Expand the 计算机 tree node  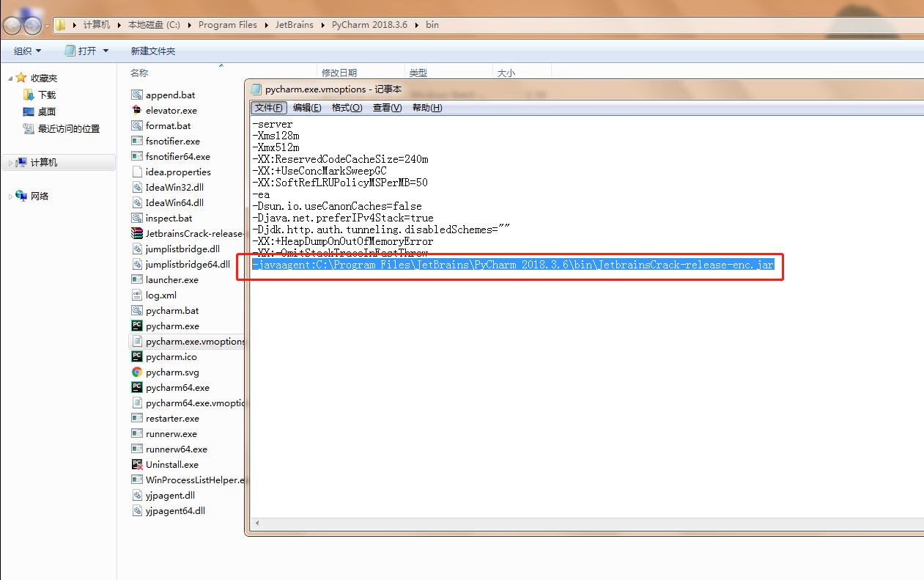pyautogui.click(x=11, y=163)
